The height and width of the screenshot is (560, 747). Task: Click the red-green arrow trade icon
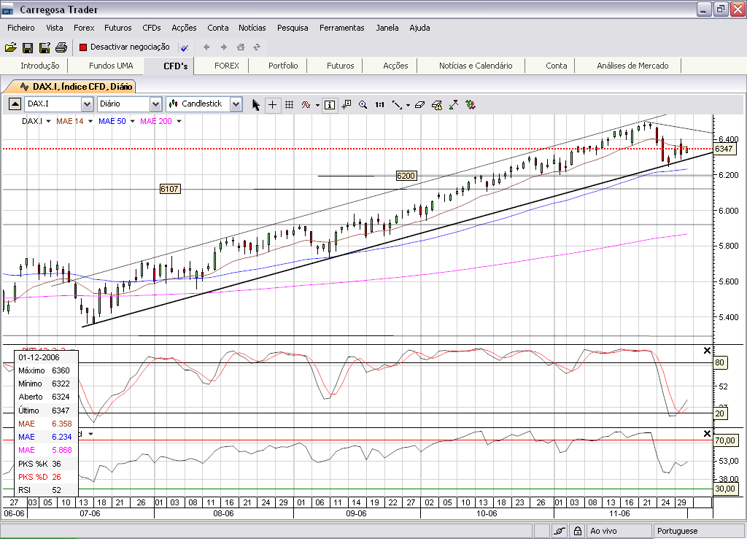454,105
